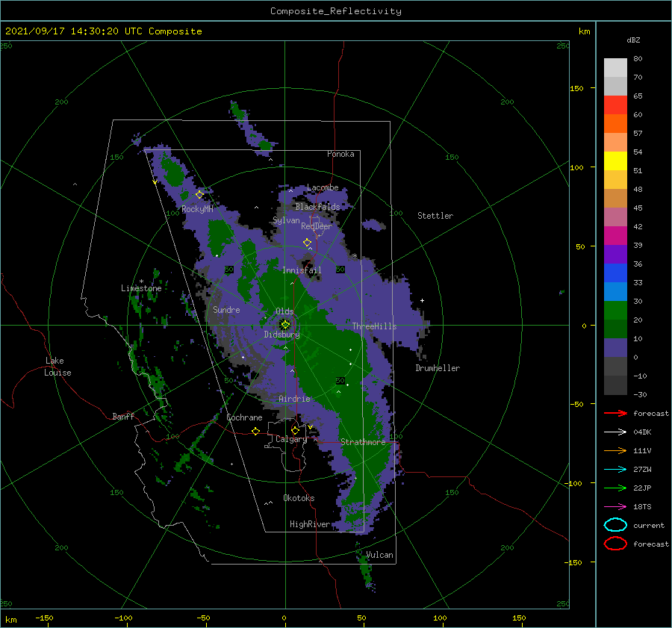The height and width of the screenshot is (628, 672).
Task: Click the Banff town label
Action: click(x=123, y=416)
